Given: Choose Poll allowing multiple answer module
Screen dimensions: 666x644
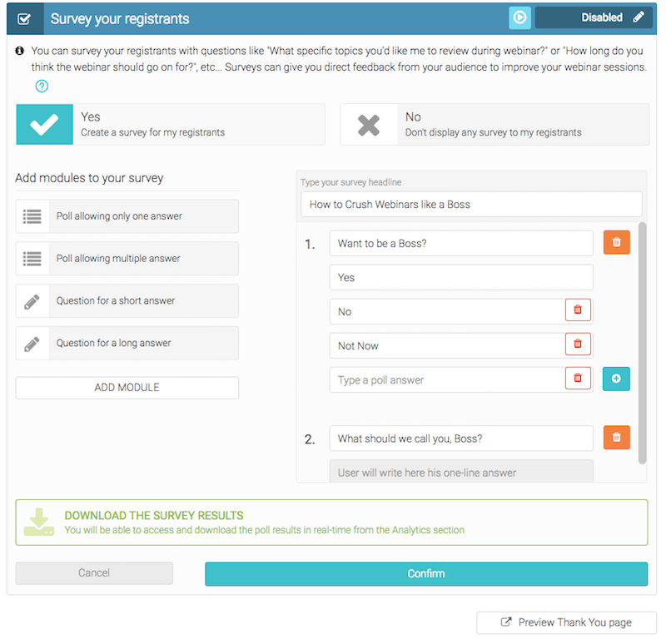Looking at the screenshot, I should 127,259.
